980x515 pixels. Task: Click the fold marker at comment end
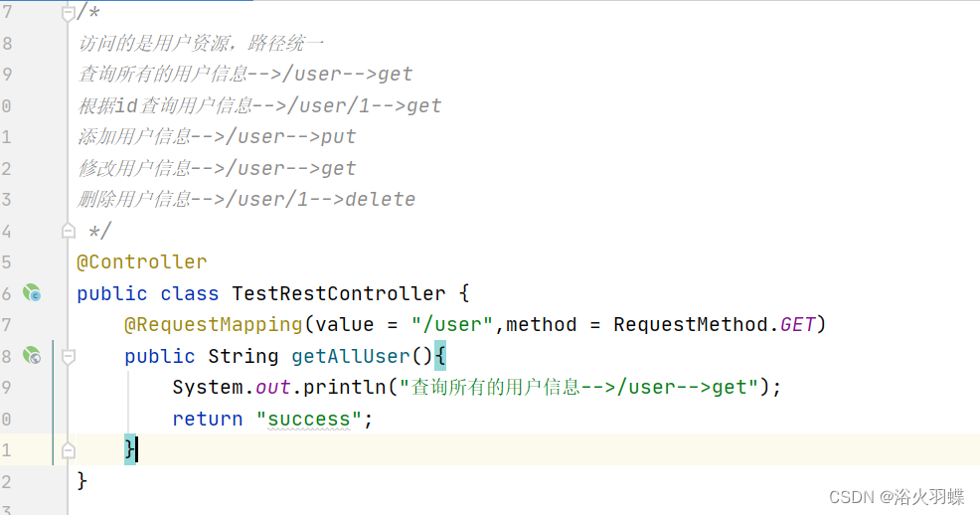pyautogui.click(x=69, y=231)
